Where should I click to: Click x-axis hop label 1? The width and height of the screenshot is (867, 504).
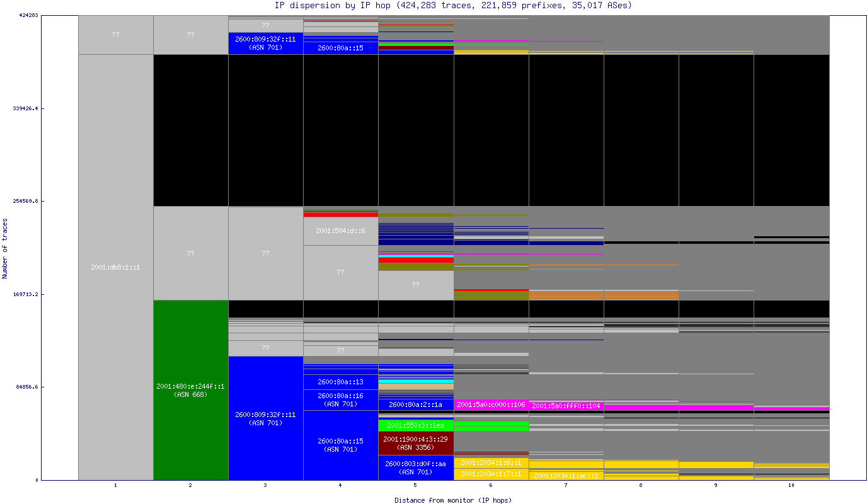[116, 486]
